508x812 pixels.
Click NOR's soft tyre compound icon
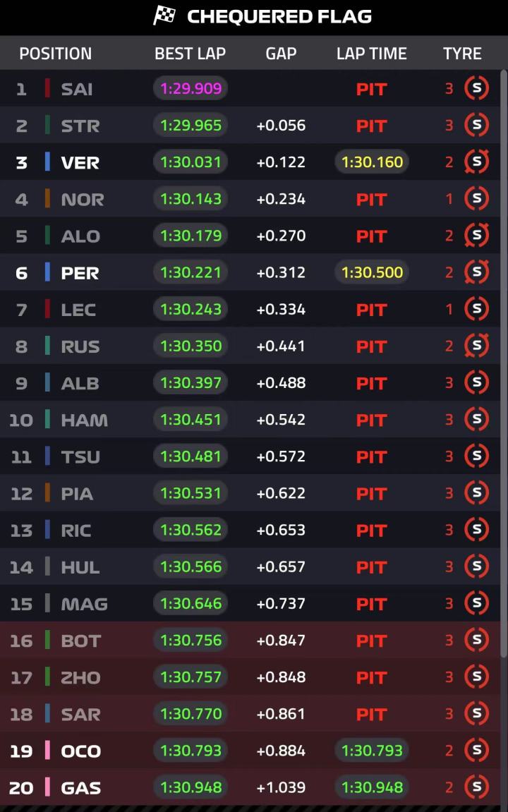(476, 198)
